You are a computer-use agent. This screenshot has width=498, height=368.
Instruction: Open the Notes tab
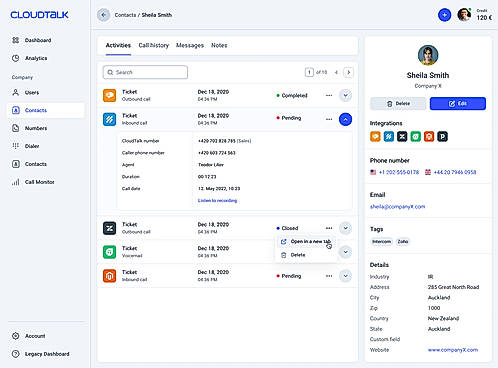(219, 45)
